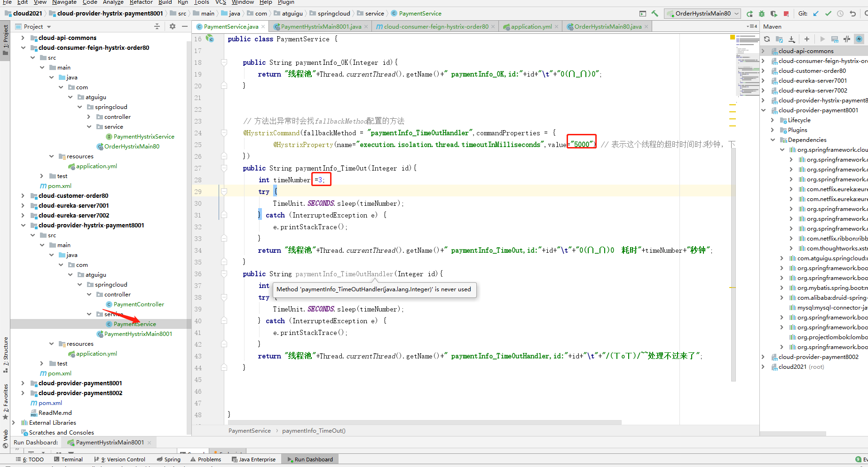Rerun OrderHystrixMain80 with the green rerun icon
Image resolution: width=868 pixels, height=467 pixels.
point(750,14)
